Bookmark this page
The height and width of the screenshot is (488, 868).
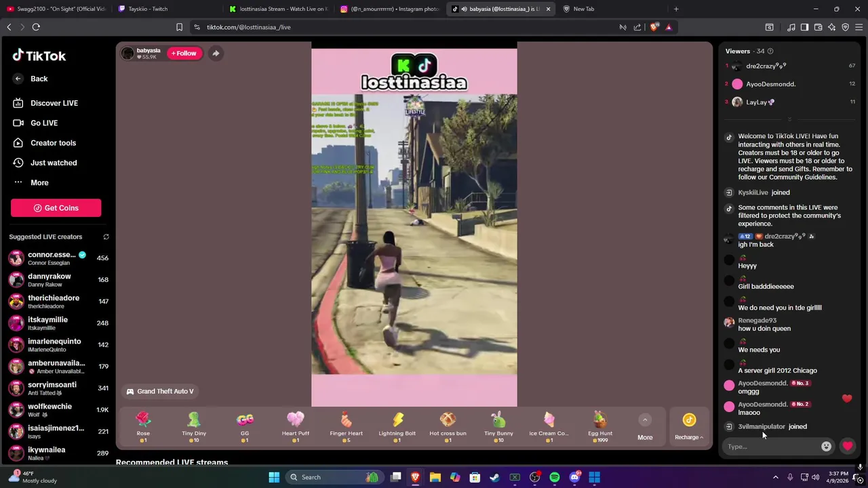tap(179, 27)
